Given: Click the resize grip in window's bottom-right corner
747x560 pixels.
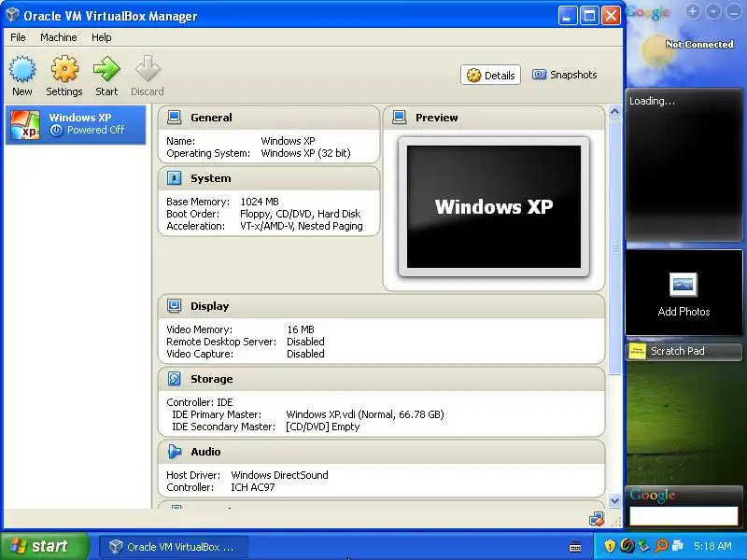Looking at the screenshot, I should (616, 522).
